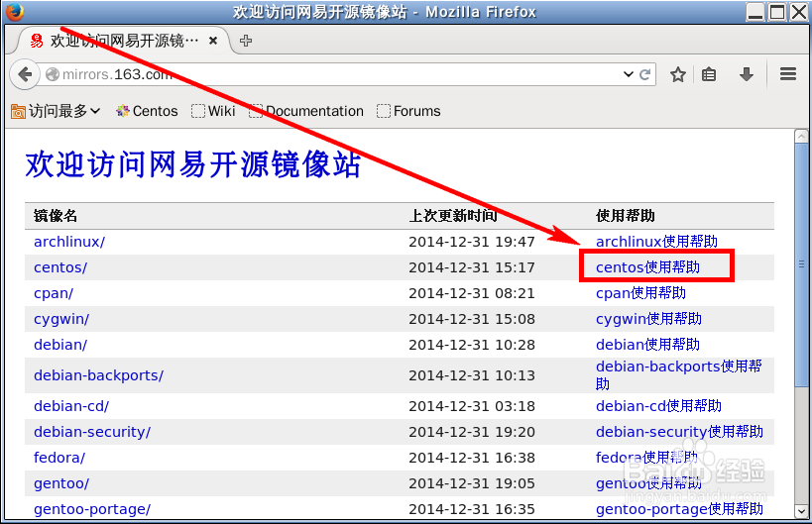Expand the 访问最多 bookmarks folder
Image resolution: width=812 pixels, height=524 pixels.
tap(56, 111)
